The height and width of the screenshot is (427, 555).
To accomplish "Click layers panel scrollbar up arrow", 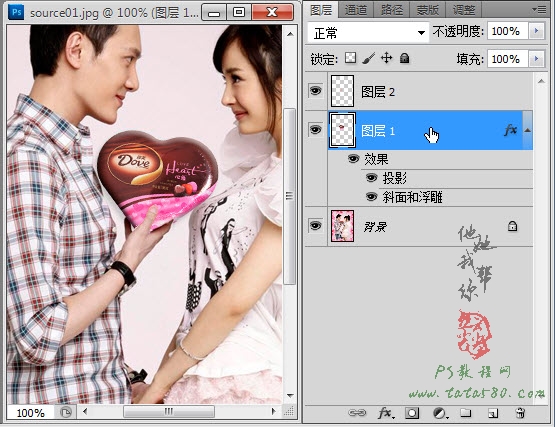I will tap(541, 81).
